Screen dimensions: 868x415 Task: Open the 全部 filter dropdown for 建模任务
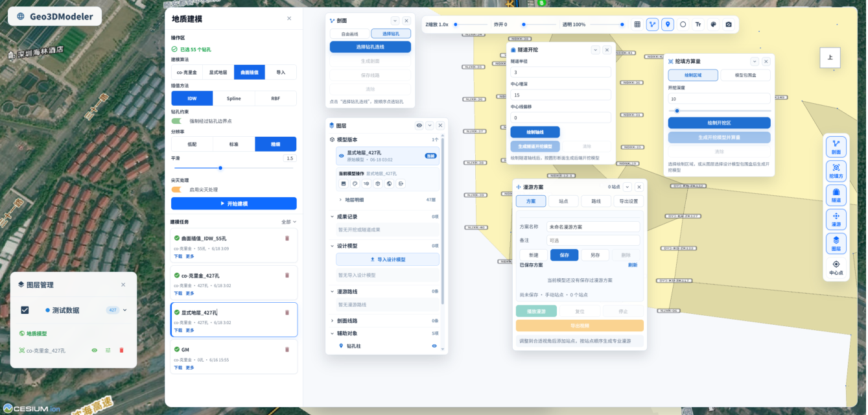[289, 222]
